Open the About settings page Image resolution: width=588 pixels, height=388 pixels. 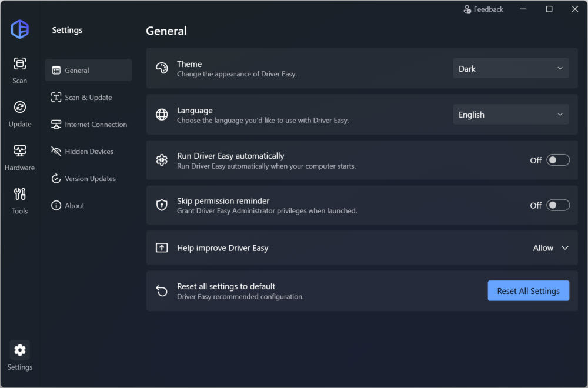click(75, 206)
